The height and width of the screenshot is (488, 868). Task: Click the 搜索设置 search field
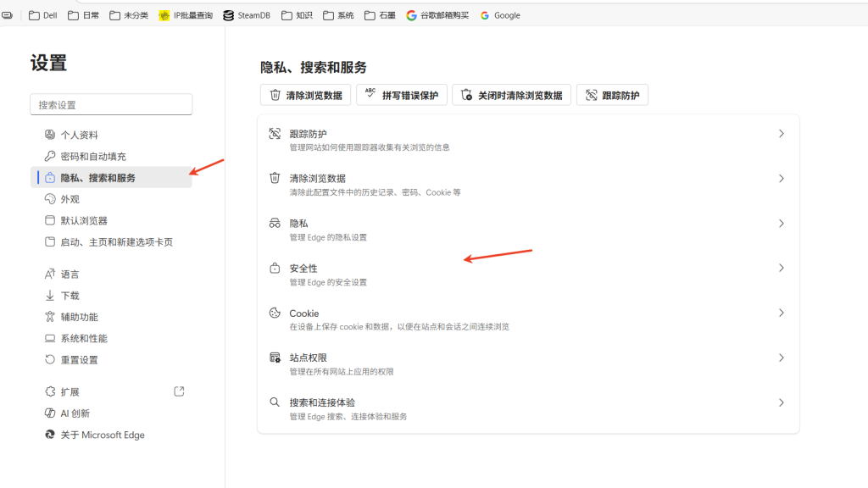111,105
